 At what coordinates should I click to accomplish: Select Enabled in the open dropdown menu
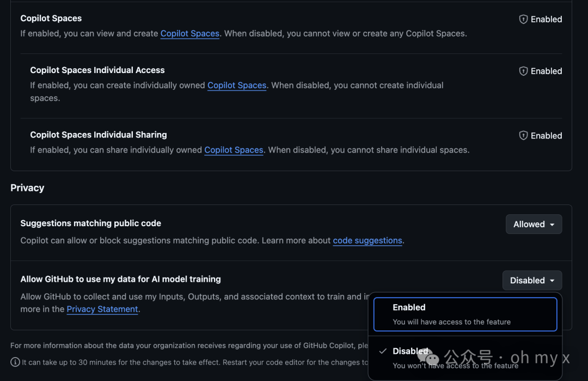464,313
